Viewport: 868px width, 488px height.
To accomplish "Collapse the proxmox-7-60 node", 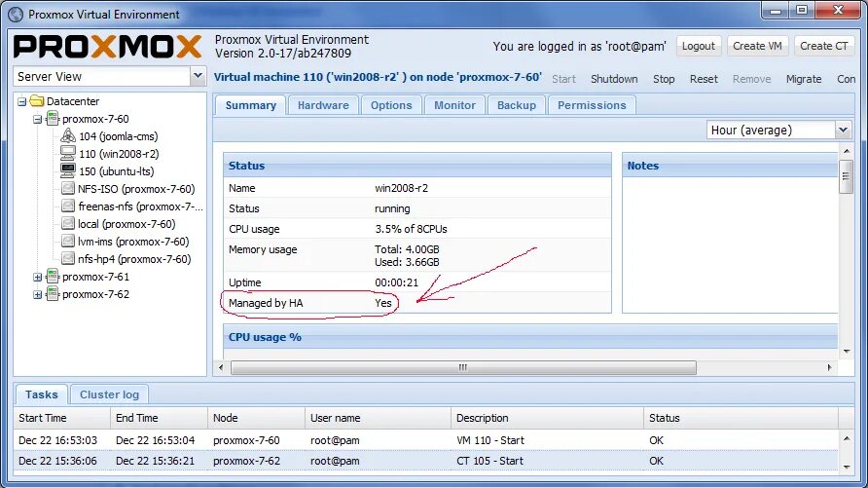I will [x=37, y=119].
